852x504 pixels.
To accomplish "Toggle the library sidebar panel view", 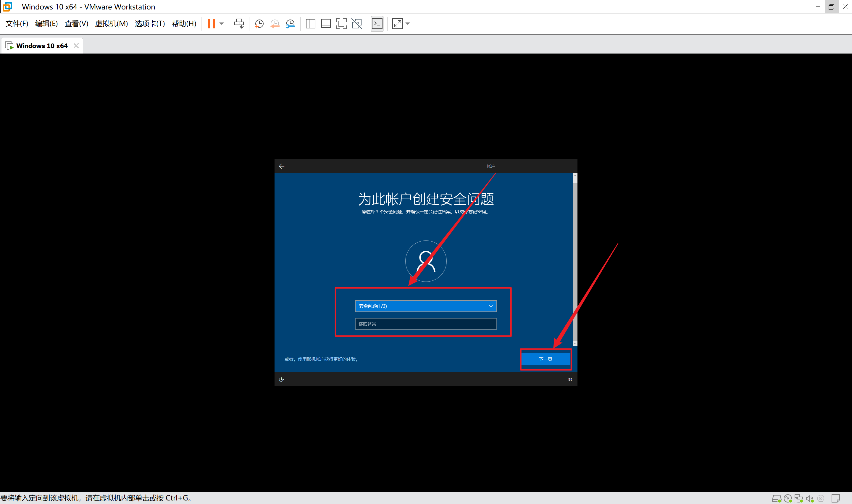I will pyautogui.click(x=310, y=23).
